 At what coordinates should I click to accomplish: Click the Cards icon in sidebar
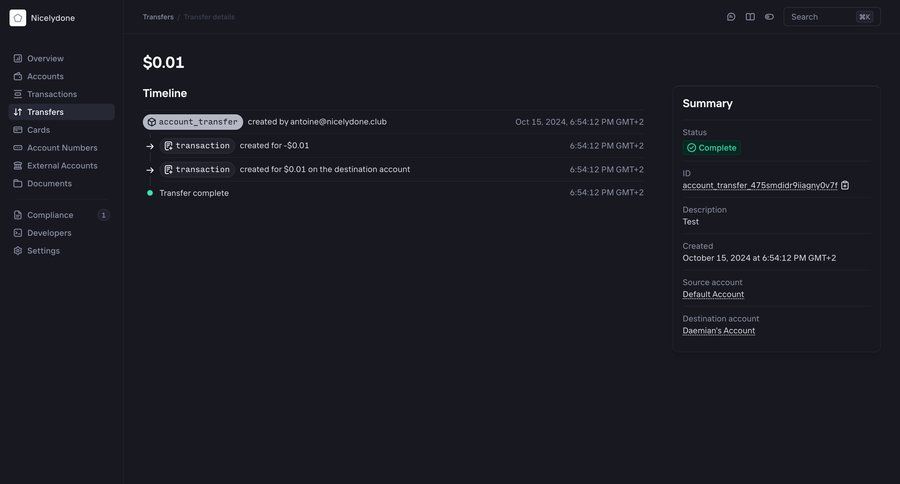[18, 130]
